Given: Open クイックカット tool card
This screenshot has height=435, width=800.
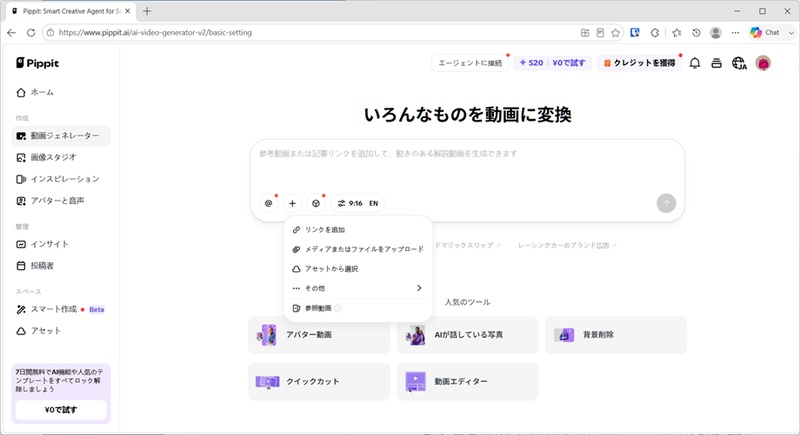Looking at the screenshot, I should (319, 381).
